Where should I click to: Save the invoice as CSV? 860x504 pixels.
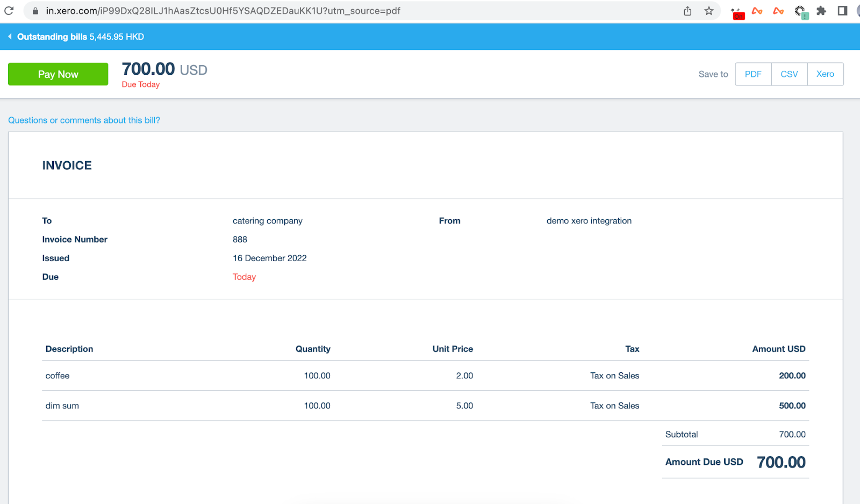coord(789,74)
